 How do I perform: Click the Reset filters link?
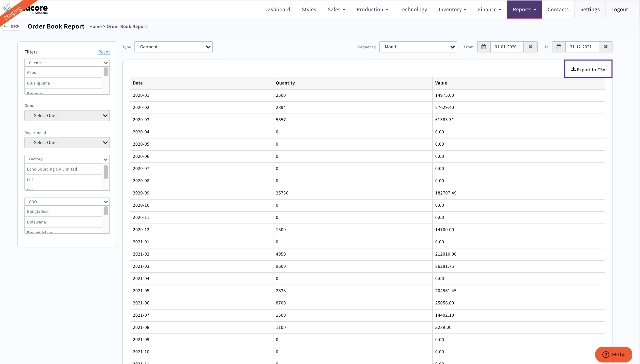click(104, 52)
